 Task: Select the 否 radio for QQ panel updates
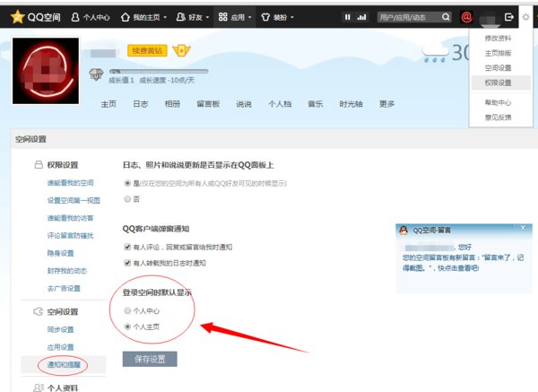click(127, 199)
